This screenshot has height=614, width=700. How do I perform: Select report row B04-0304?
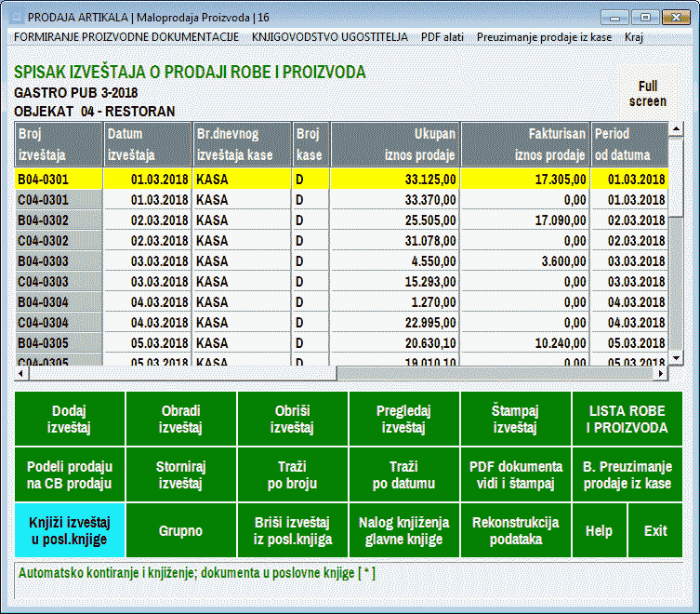pyautogui.click(x=341, y=302)
